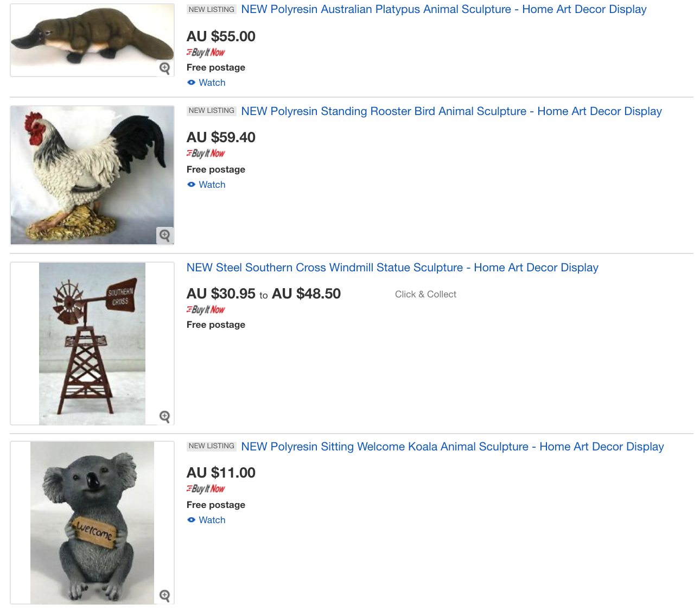Open the Sitting Welcome Koala Sculpture title

[x=452, y=447]
